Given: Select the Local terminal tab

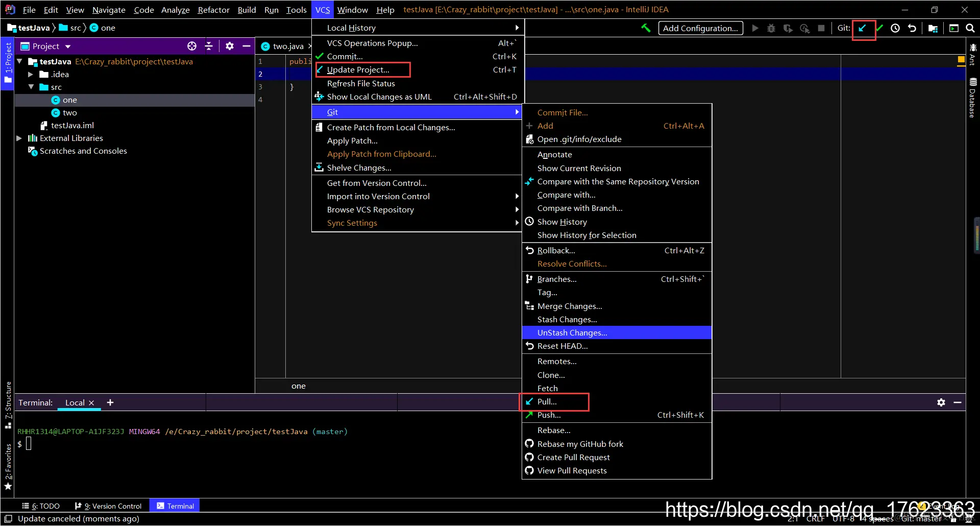Looking at the screenshot, I should click(75, 402).
